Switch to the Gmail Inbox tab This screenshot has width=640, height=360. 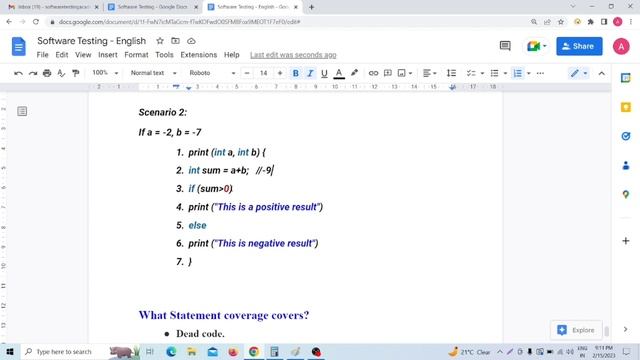coord(54,7)
